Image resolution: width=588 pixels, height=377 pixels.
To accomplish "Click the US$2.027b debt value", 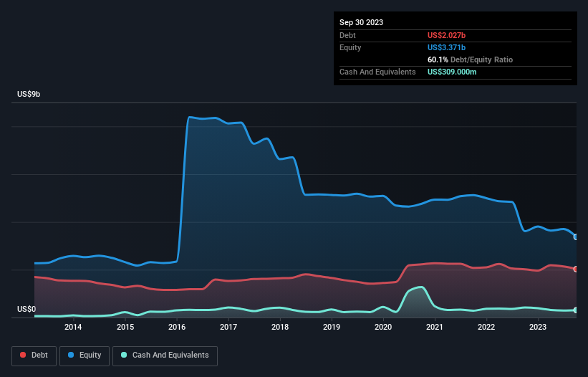I will point(446,35).
